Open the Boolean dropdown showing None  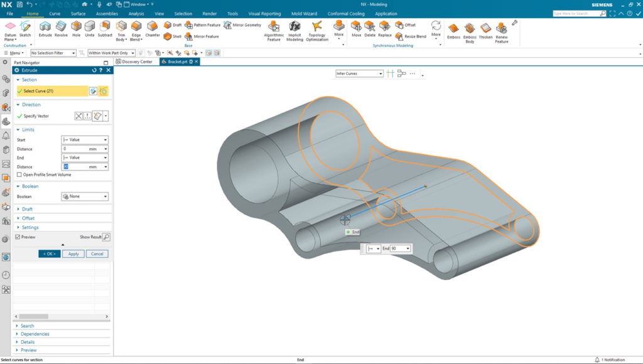(x=85, y=196)
